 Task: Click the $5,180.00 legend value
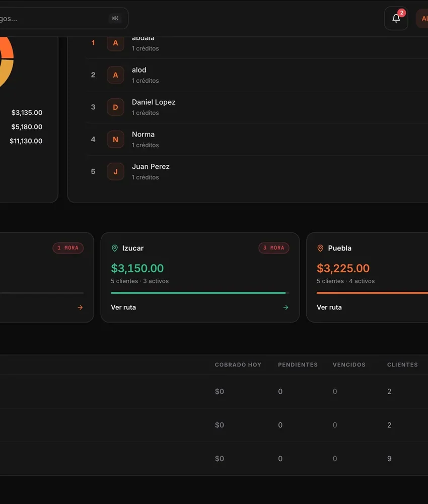(27, 127)
